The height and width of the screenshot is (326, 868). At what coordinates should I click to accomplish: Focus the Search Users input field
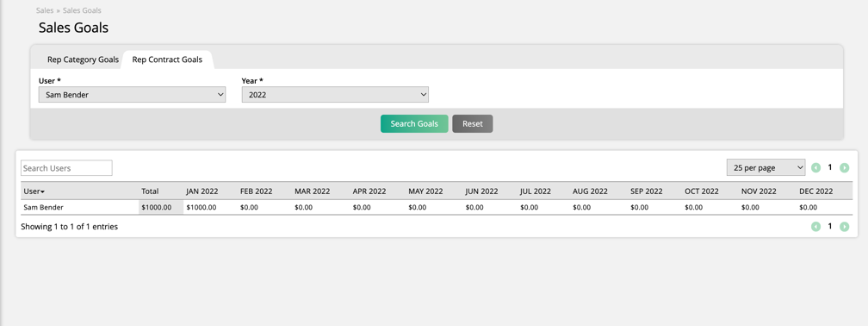pyautogui.click(x=66, y=168)
